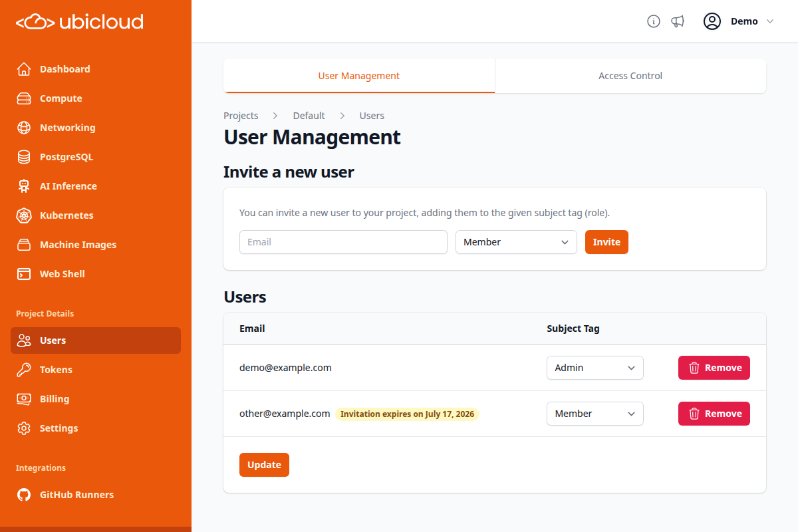Click the PostgreSQL database icon
This screenshot has height=532, width=798.
click(24, 157)
